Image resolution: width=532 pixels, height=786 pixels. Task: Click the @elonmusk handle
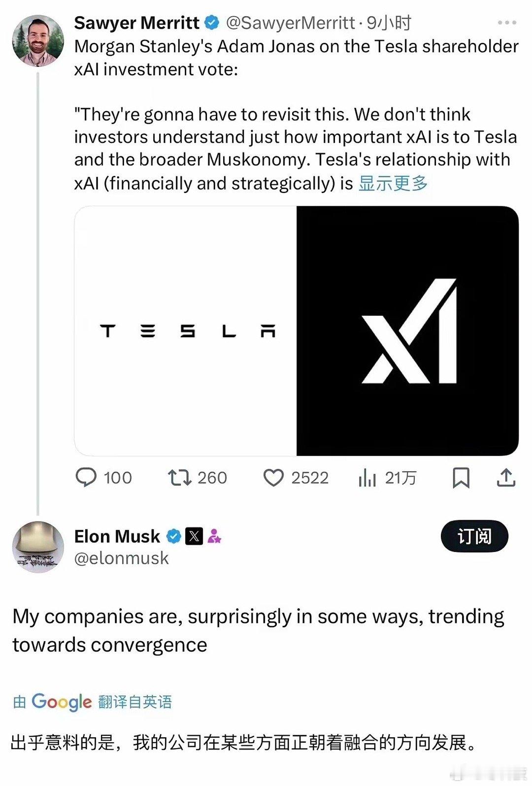coord(121,558)
